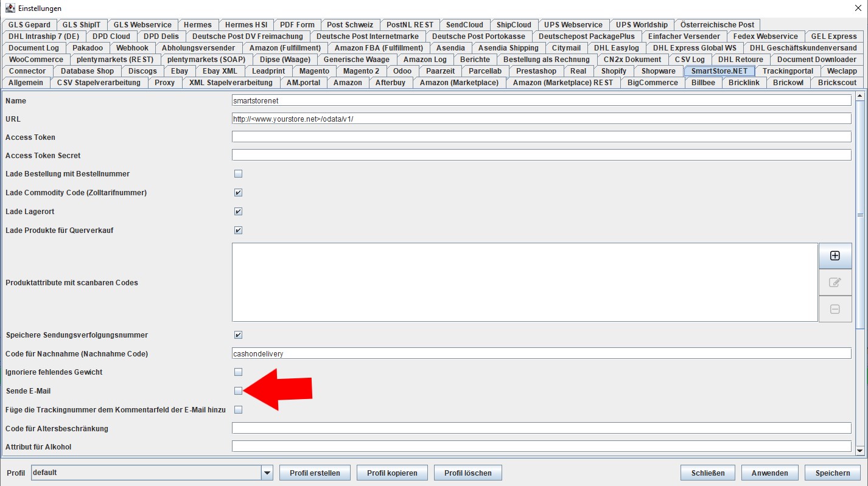
Task: Open the Odoo tab
Action: coord(402,71)
